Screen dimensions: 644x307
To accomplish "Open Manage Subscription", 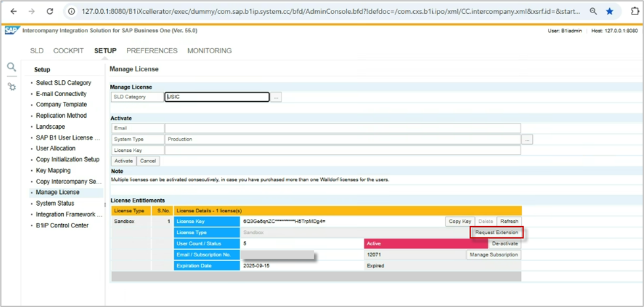I will coord(493,254).
